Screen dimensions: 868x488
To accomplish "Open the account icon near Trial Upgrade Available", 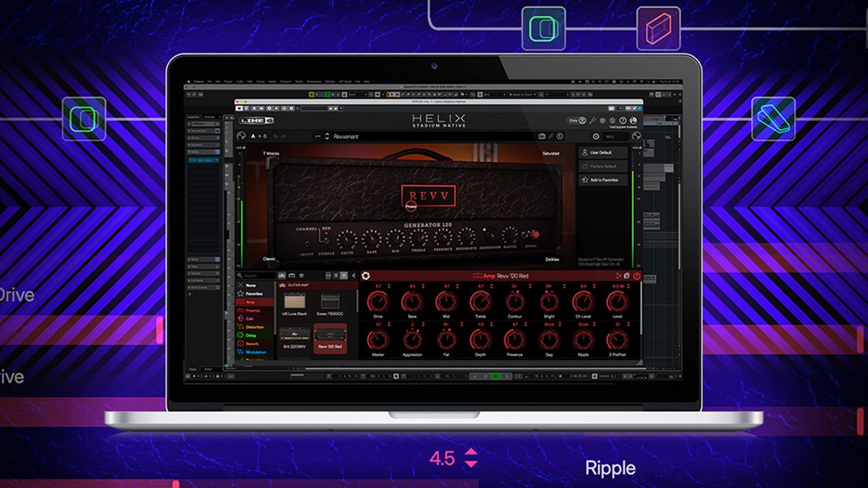I will point(633,121).
